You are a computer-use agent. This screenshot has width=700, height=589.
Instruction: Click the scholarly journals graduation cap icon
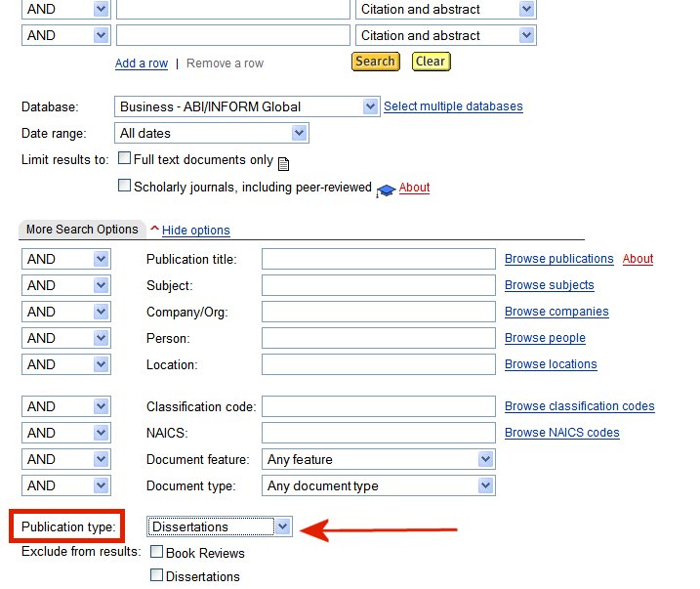[x=385, y=189]
